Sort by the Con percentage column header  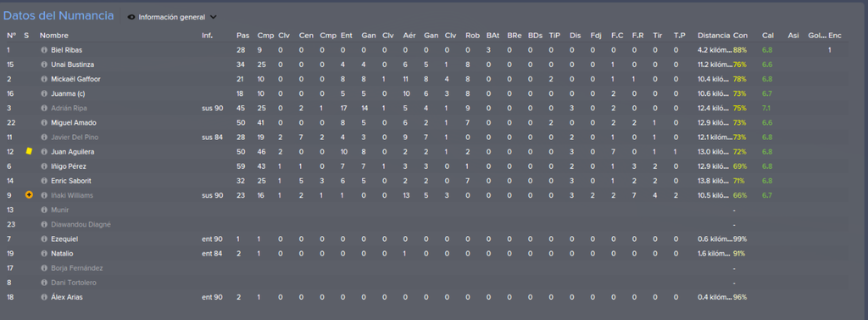tap(739, 36)
